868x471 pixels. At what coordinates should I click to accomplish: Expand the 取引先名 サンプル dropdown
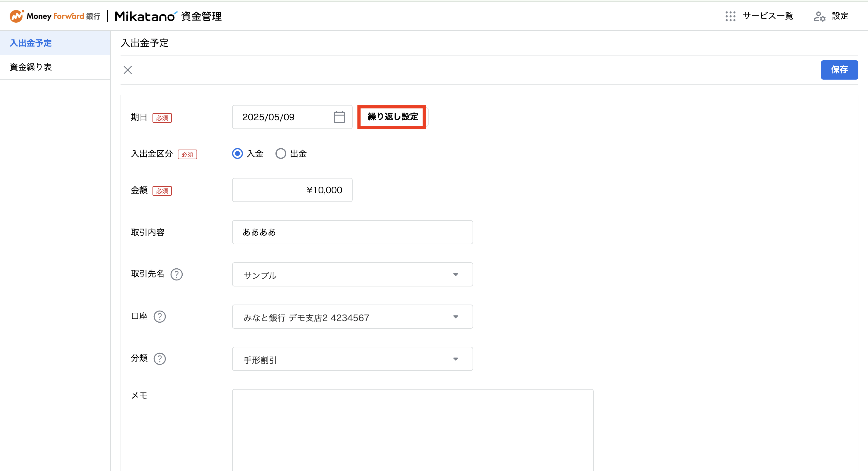pyautogui.click(x=352, y=274)
